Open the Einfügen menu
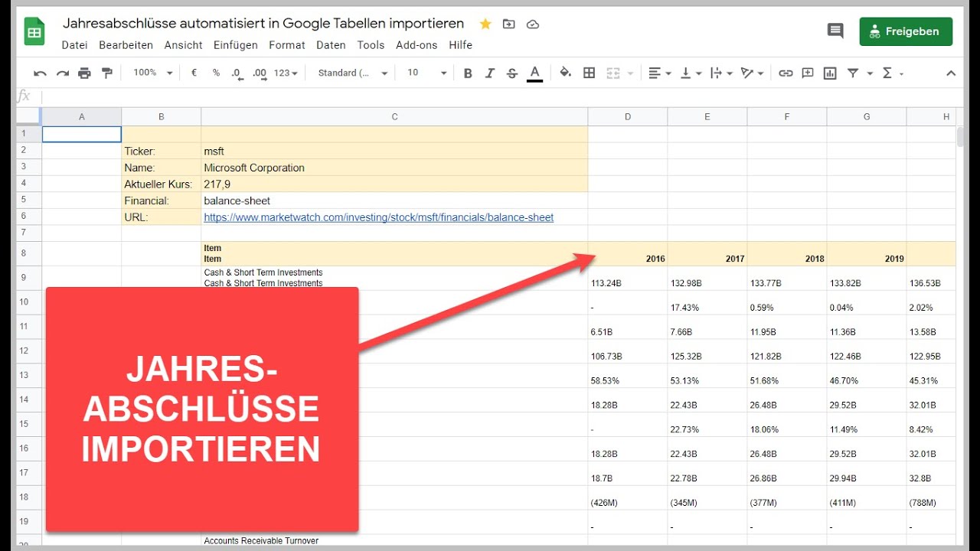 click(236, 45)
